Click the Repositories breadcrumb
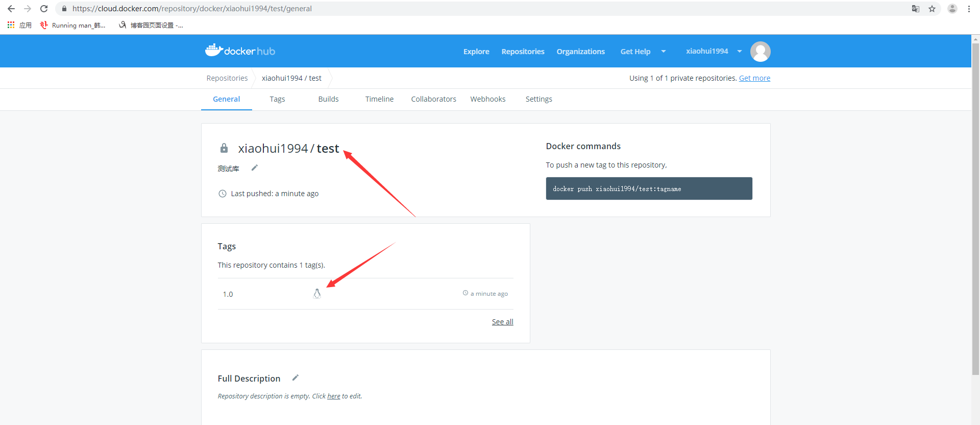 [227, 78]
